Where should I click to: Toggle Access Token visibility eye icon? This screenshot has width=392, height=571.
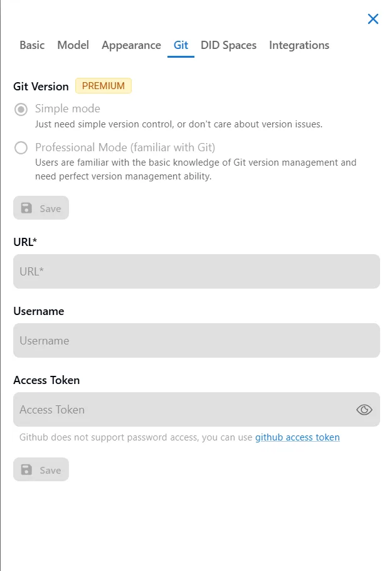click(364, 410)
